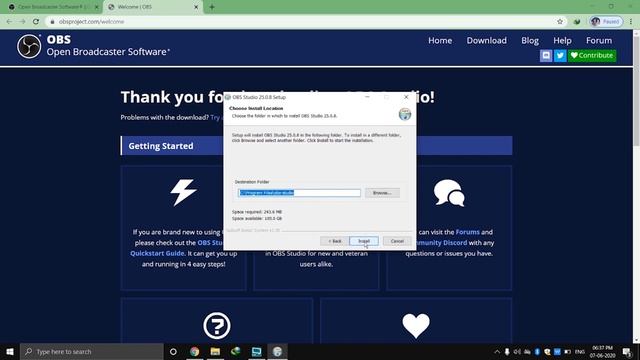Switch to the Open Broadcaster Software browser tab

tap(52, 7)
